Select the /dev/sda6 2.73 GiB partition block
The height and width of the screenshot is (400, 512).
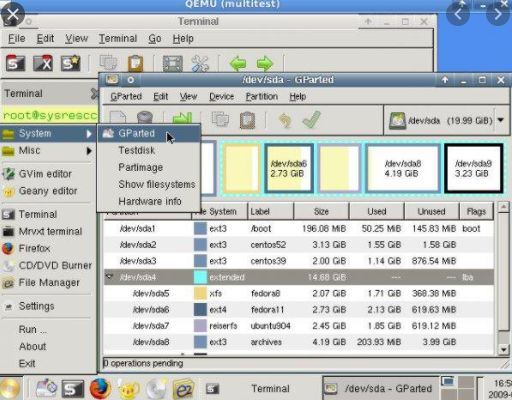pyautogui.click(x=289, y=168)
